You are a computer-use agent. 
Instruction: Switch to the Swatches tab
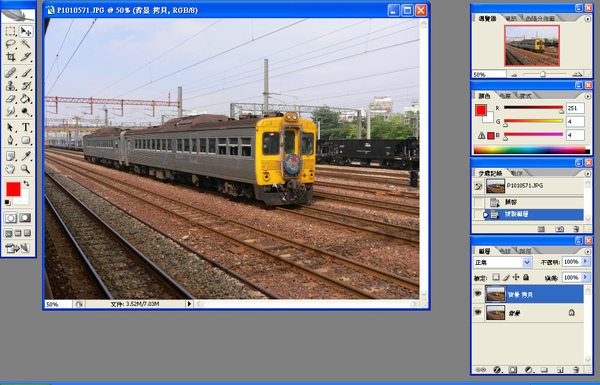tap(505, 96)
